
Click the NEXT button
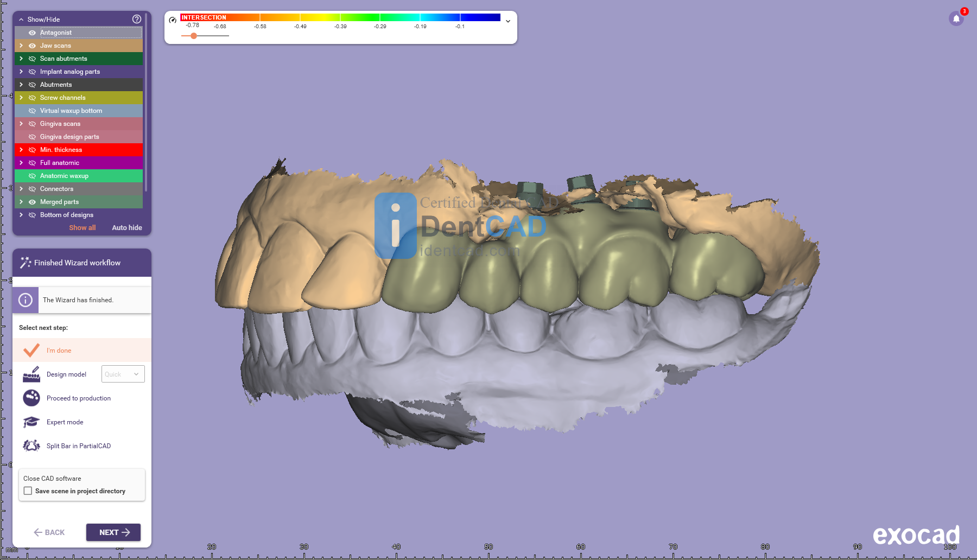coord(113,532)
